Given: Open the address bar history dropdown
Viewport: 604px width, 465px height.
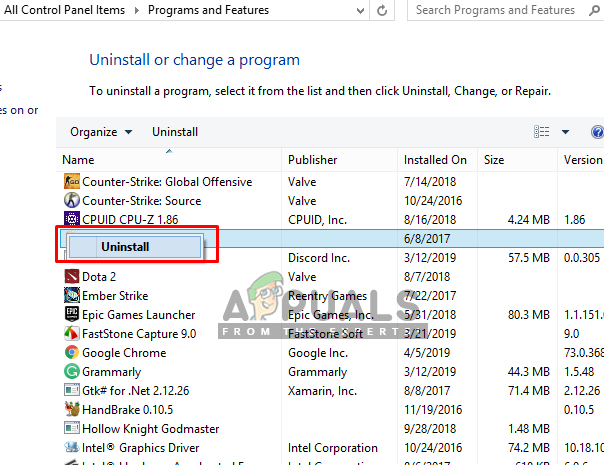Looking at the screenshot, I should pos(361,11).
